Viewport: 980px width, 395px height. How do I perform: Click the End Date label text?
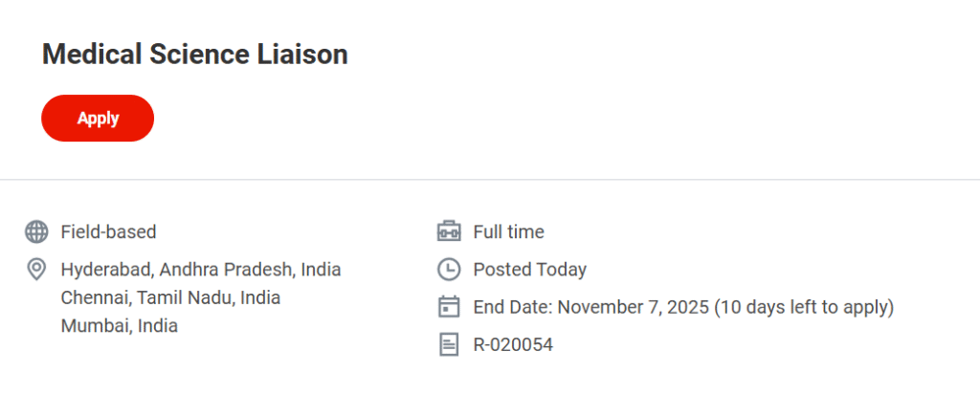pos(512,307)
